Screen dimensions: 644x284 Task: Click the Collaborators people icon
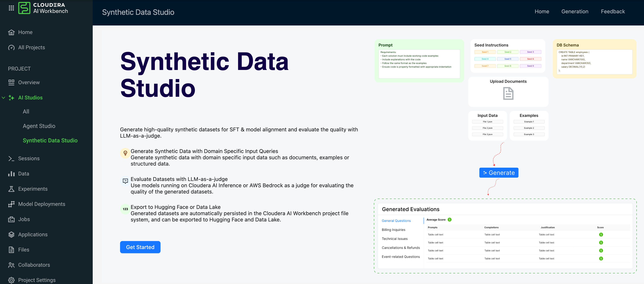(x=11, y=265)
